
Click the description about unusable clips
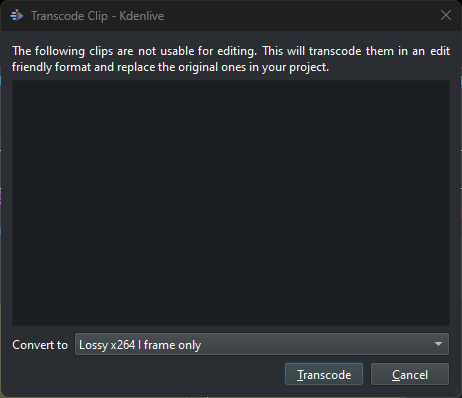231,59
